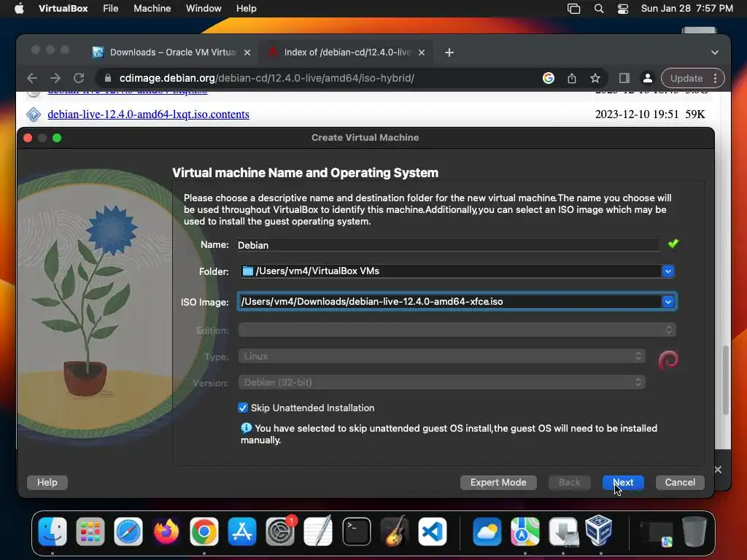Bookmark this page with the star
Viewport: 747px width, 560px height.
pyautogui.click(x=595, y=78)
